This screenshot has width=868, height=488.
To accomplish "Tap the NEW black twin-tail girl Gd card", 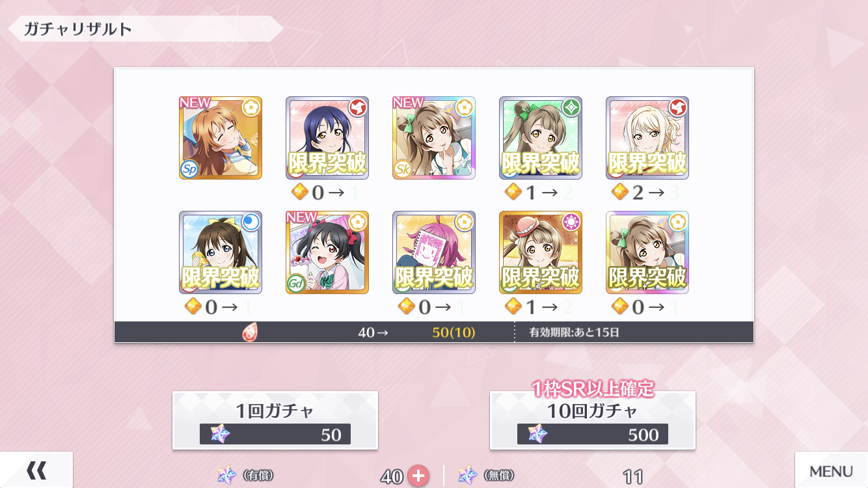I will [327, 252].
